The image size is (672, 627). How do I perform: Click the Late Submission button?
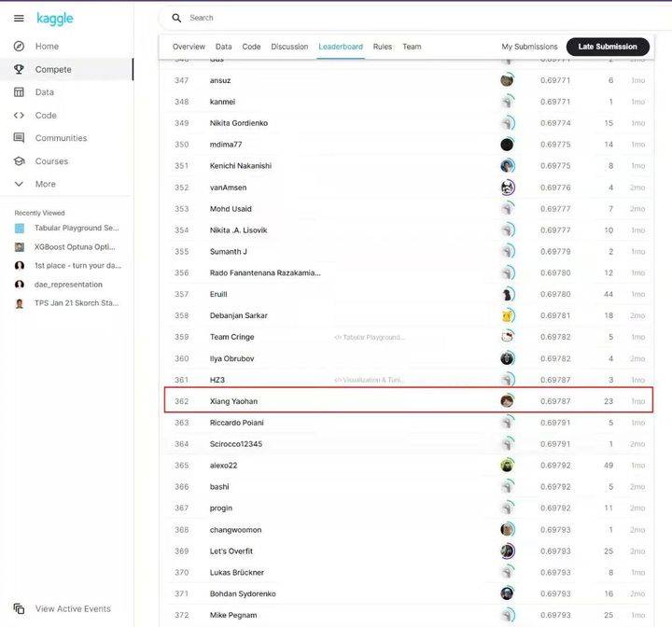pyautogui.click(x=608, y=47)
